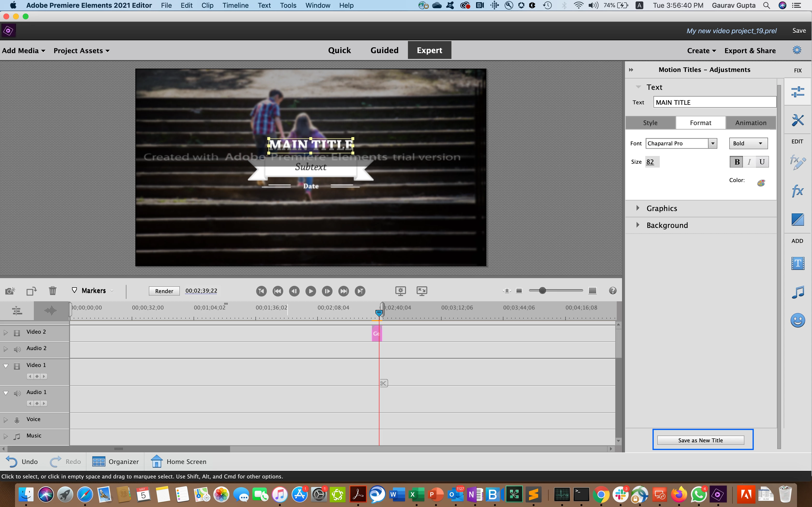
Task: Open the Tools wrench-scissors panel icon
Action: (797, 120)
